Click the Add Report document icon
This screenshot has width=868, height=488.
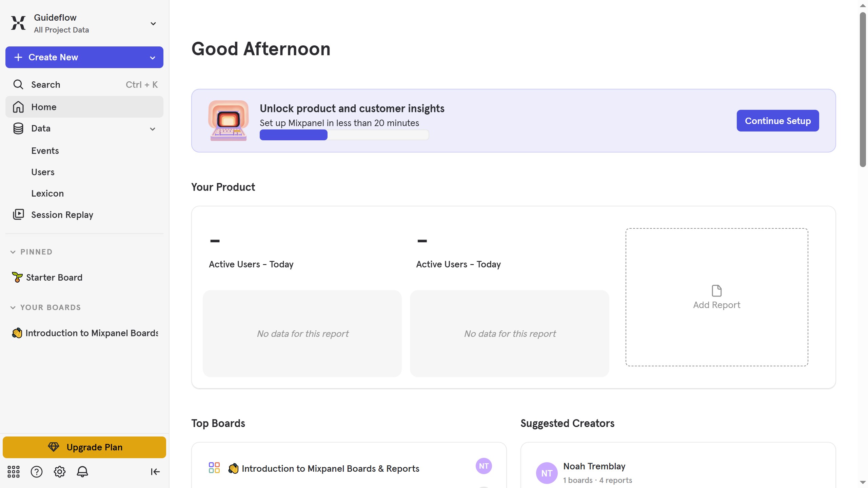[x=717, y=291]
